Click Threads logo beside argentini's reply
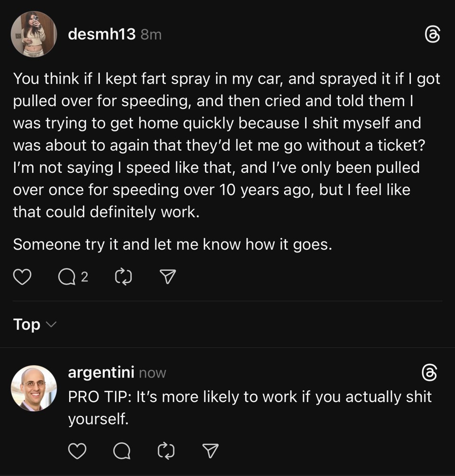Viewport: 455px width, 476px height. 429,373
